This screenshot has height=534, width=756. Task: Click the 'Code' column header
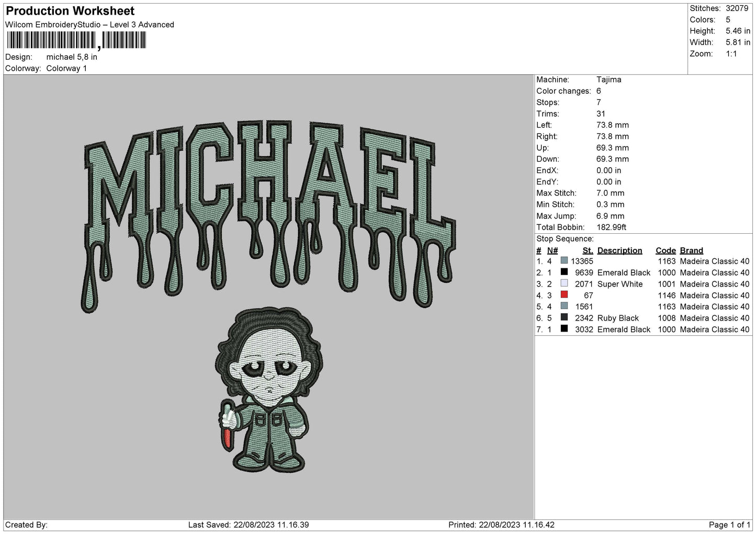click(x=665, y=251)
